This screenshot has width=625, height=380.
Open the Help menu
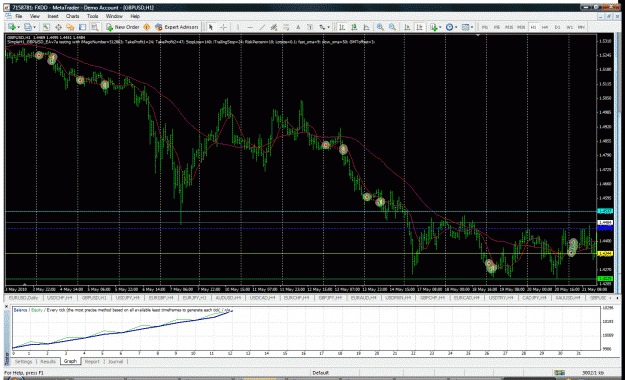click(135, 16)
